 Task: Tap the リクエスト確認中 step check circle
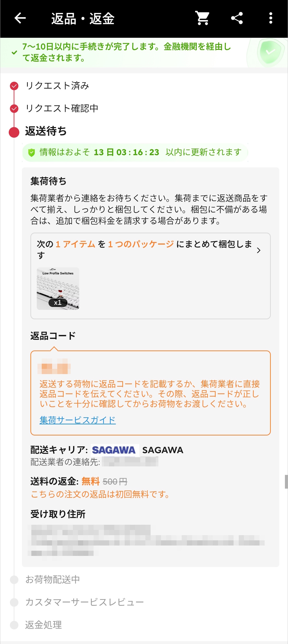(14, 108)
